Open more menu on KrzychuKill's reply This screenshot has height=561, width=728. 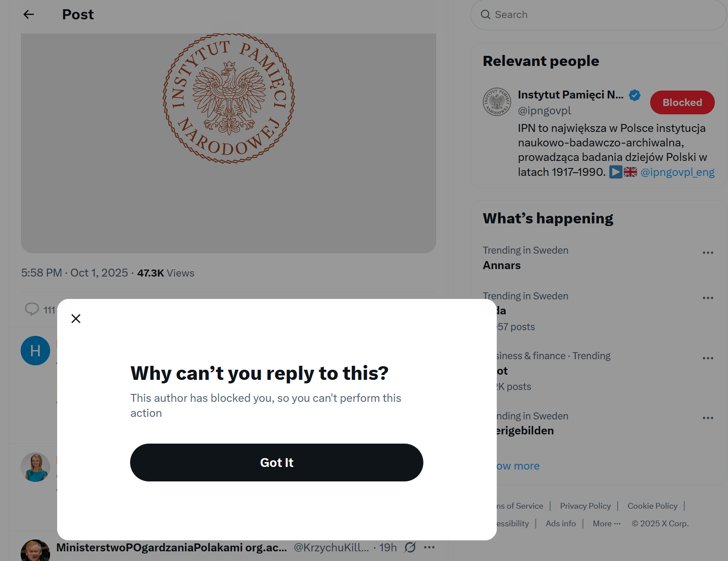[430, 547]
